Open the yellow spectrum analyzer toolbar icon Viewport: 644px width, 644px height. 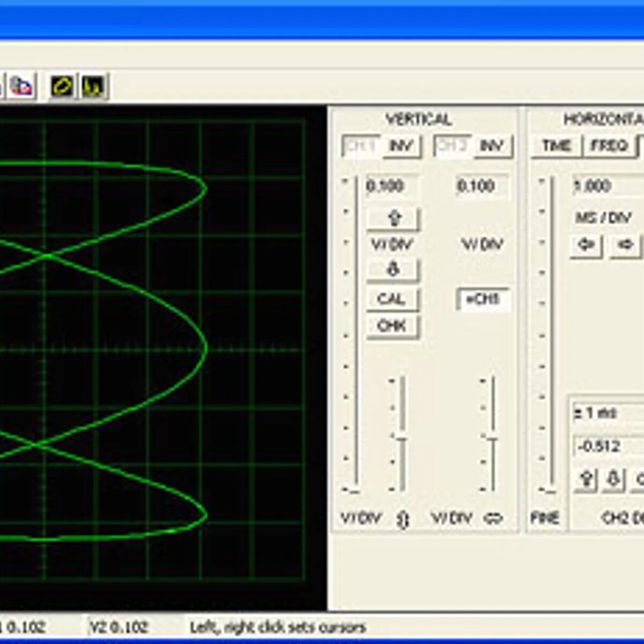(94, 86)
